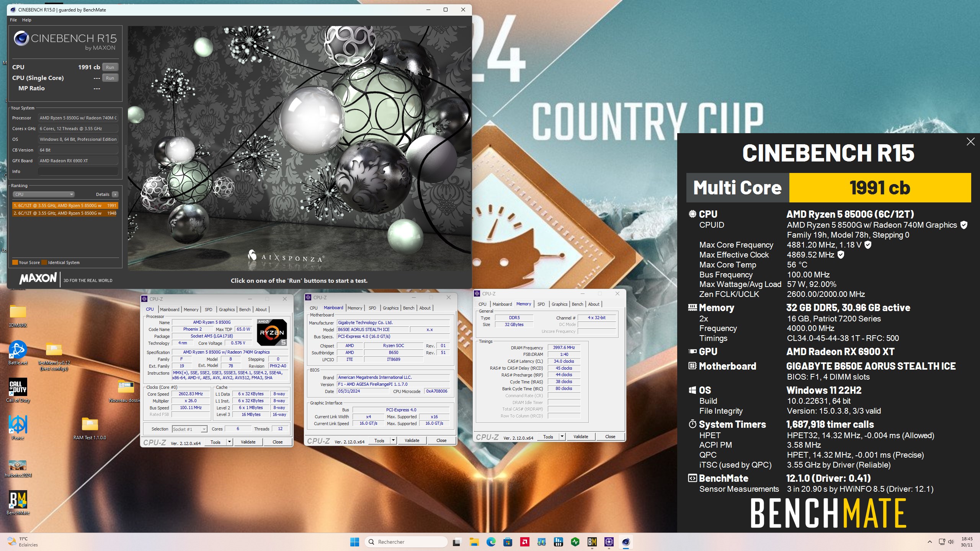Click Close button in left CPU-Z window
Image resolution: width=980 pixels, height=551 pixels.
point(278,442)
